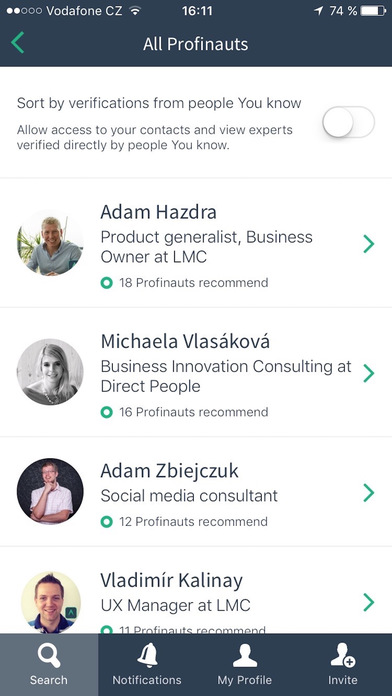Viewport: 392px width, 696px height.
Task: Expand Adam Hazdra entry via chevron
Action: point(368,244)
